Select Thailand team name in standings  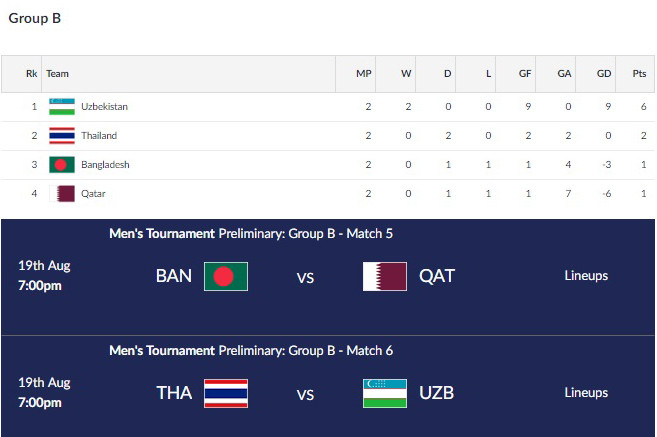[x=99, y=135]
